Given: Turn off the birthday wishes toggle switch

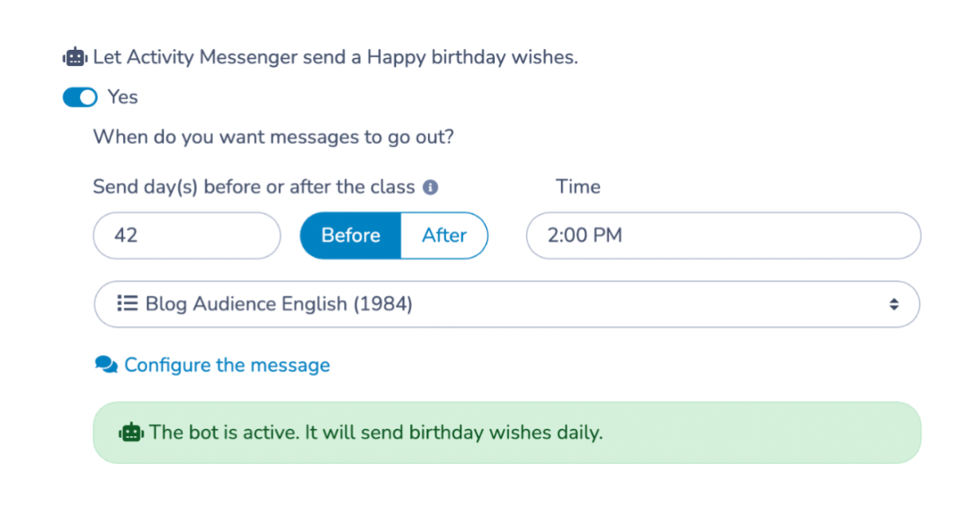Looking at the screenshot, I should (80, 97).
